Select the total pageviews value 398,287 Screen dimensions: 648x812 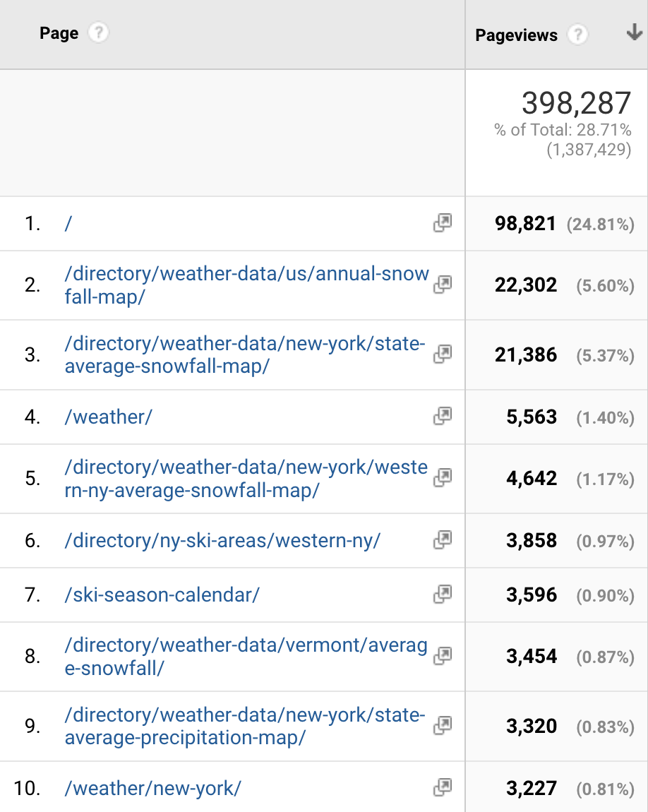(x=576, y=103)
